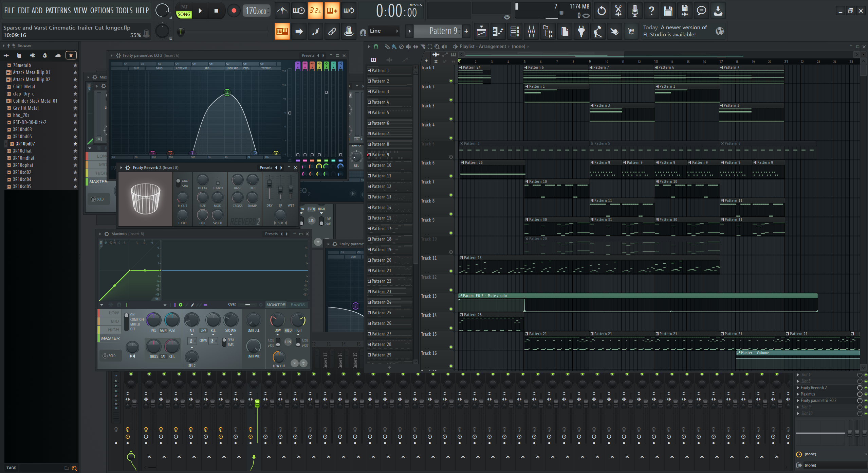This screenshot has height=473, width=868.
Task: Toggle MID SIDE switch in Fruity Reeverb 2
Action: pyautogui.click(x=178, y=183)
